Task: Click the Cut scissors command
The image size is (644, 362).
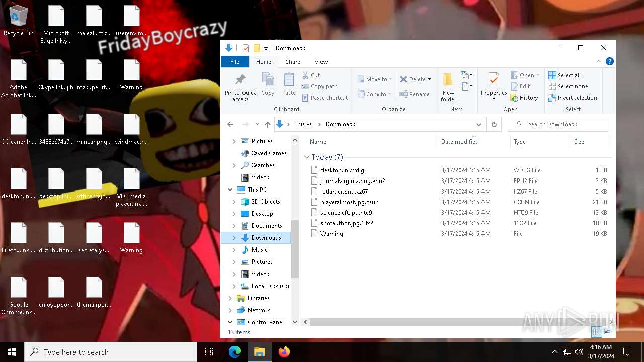Action: 311,75
